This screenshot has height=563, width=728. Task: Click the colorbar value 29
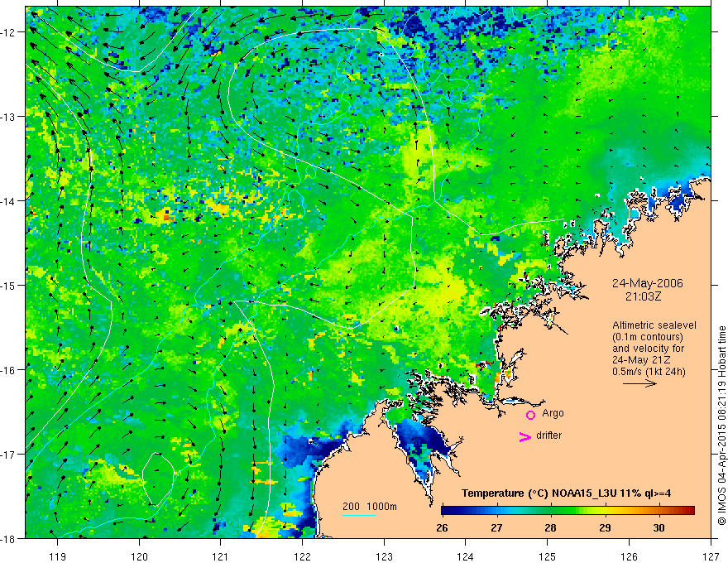[605, 527]
